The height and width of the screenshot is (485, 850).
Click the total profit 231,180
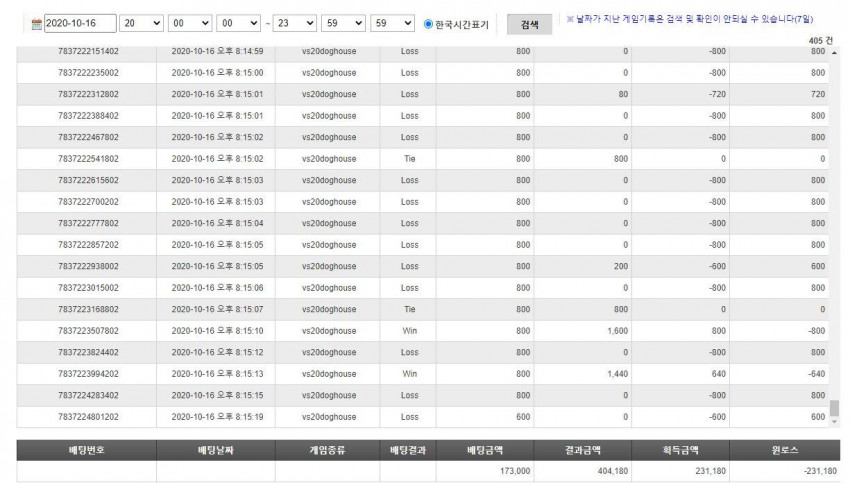(711, 471)
